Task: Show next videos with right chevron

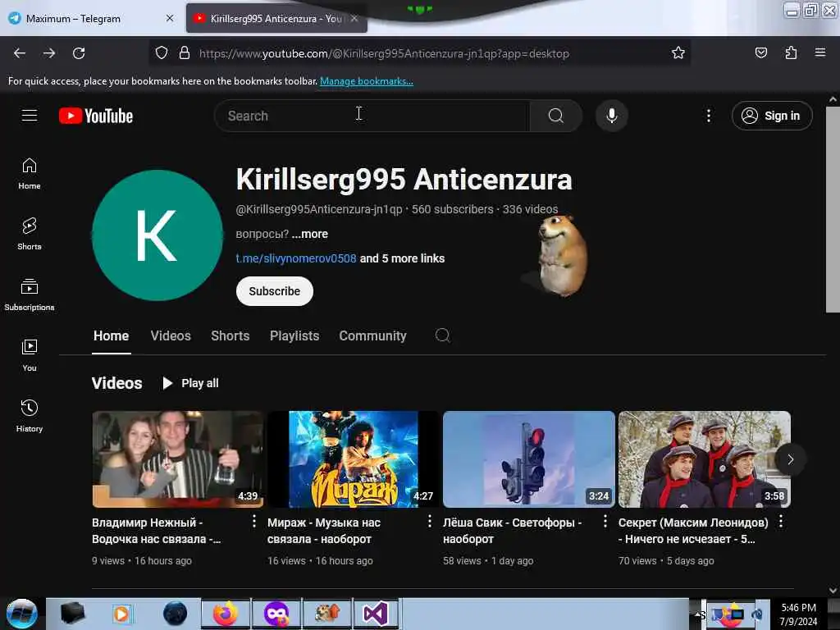Action: 790,459
